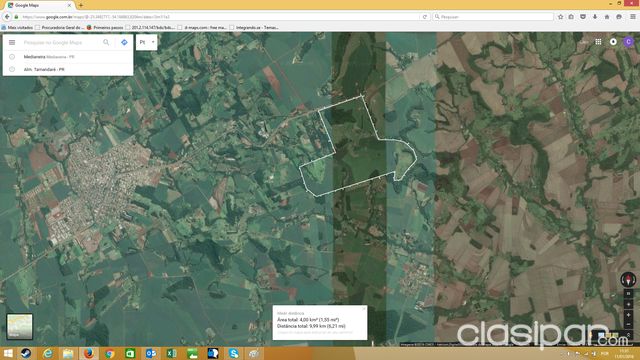Open the Firefox hamburger menu
This screenshot has height=360, width=640.
coord(633,17)
